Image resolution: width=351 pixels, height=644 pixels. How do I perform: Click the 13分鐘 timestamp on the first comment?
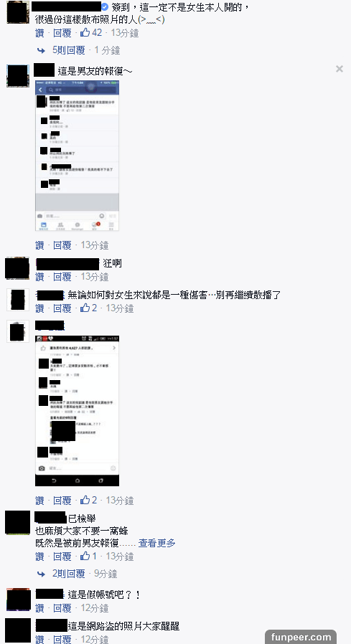tap(125, 33)
